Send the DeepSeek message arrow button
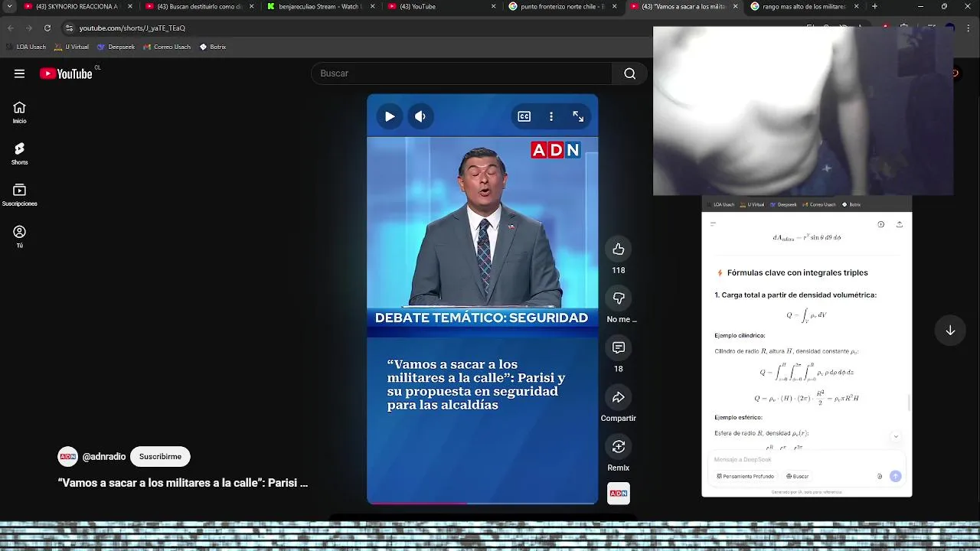Image resolution: width=980 pixels, height=551 pixels. pos(895,476)
